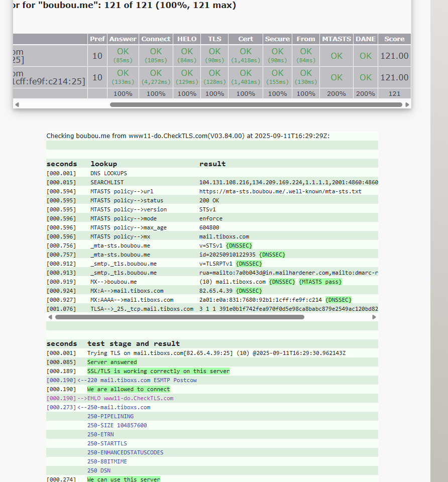The image size is (448, 482).
Task: Click the "220 mail.tiboxs.com ESMTP Postcow" response
Action: (x=142, y=380)
